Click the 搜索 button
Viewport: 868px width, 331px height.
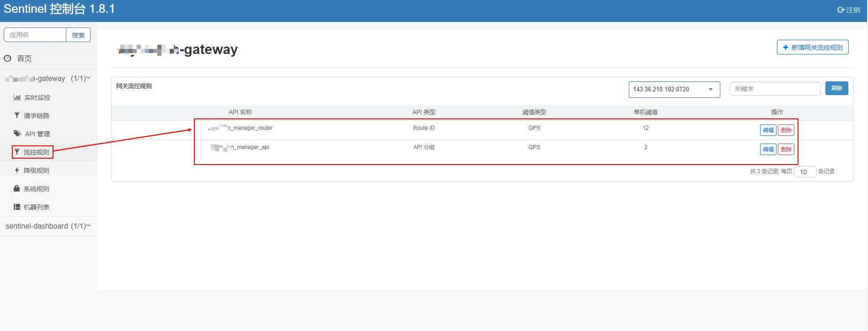78,35
